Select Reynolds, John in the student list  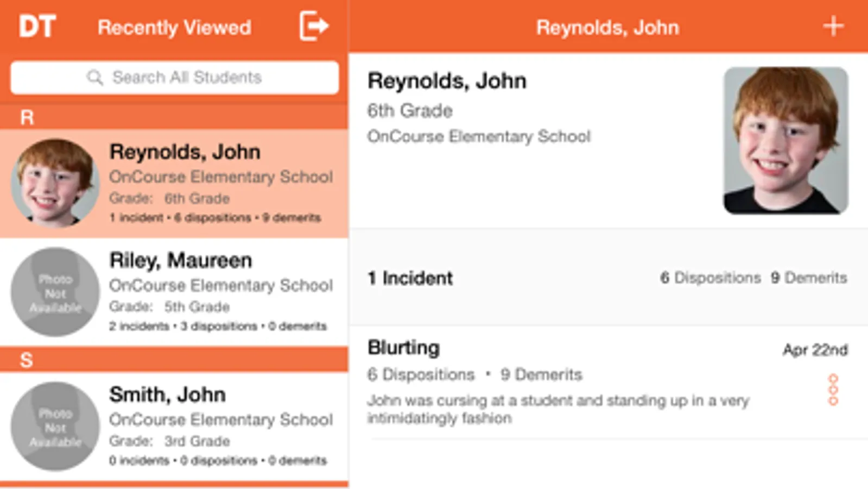[174, 183]
